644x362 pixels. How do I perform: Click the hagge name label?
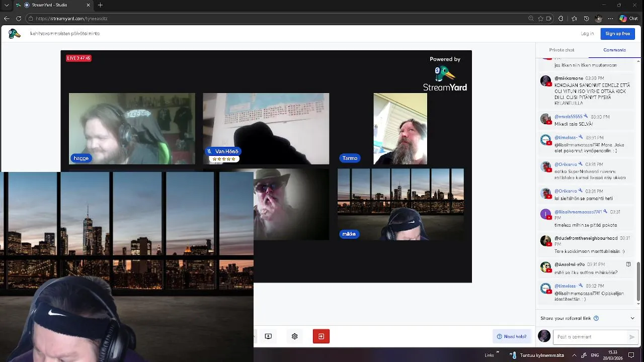pyautogui.click(x=81, y=158)
